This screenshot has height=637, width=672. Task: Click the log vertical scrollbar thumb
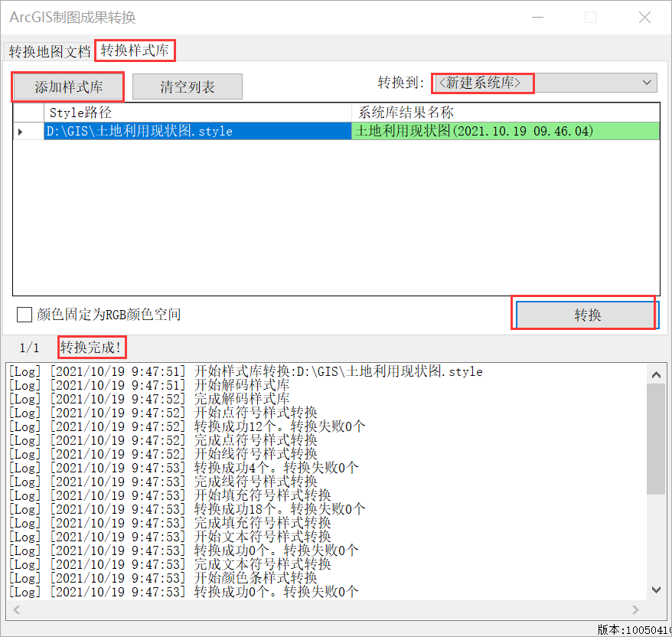[656, 439]
